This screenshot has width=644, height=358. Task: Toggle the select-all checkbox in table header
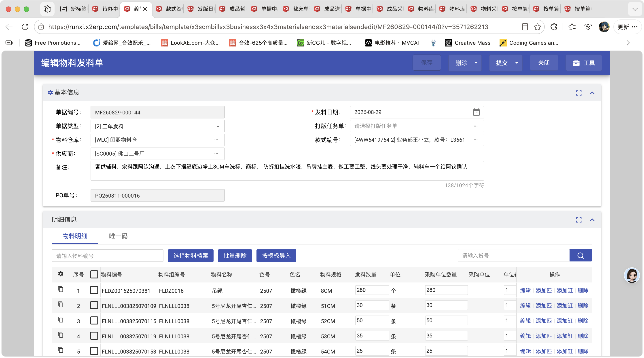point(94,274)
